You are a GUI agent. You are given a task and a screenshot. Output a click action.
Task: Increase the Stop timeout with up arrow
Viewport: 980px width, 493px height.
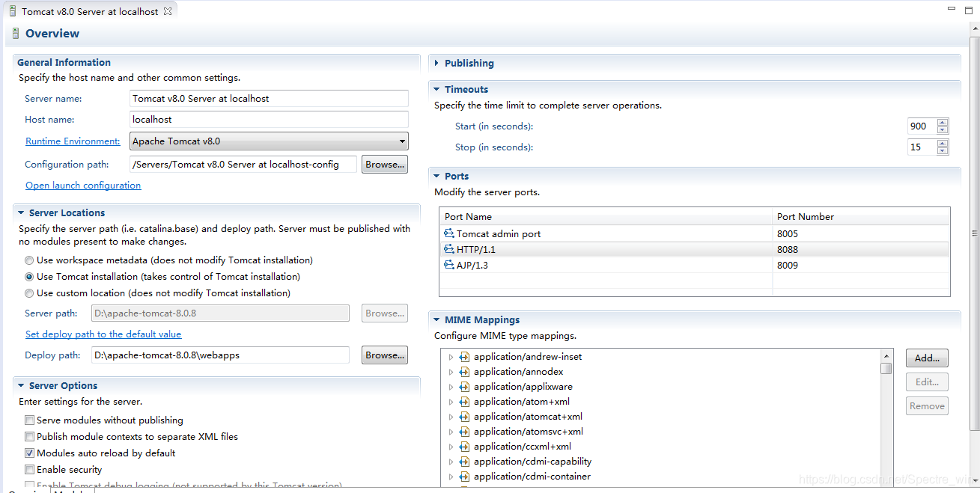tap(943, 143)
